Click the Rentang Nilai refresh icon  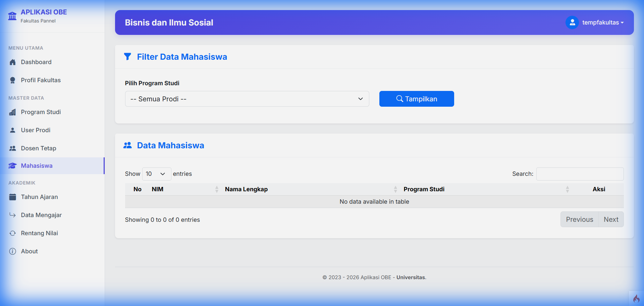click(13, 233)
